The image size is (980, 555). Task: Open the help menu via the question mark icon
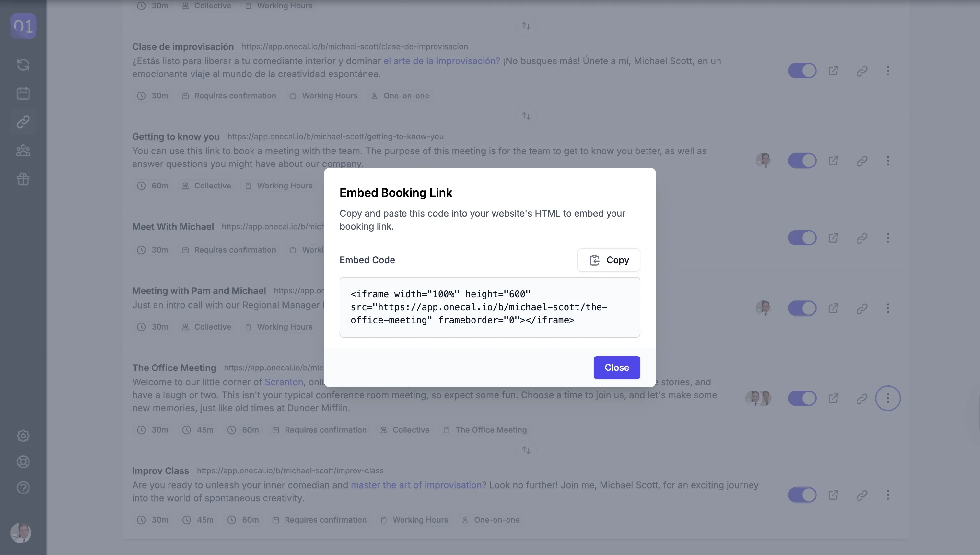click(23, 488)
